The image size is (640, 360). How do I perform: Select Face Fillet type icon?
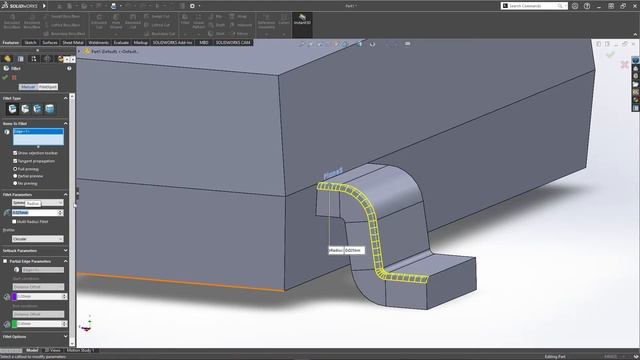pyautogui.click(x=38, y=109)
